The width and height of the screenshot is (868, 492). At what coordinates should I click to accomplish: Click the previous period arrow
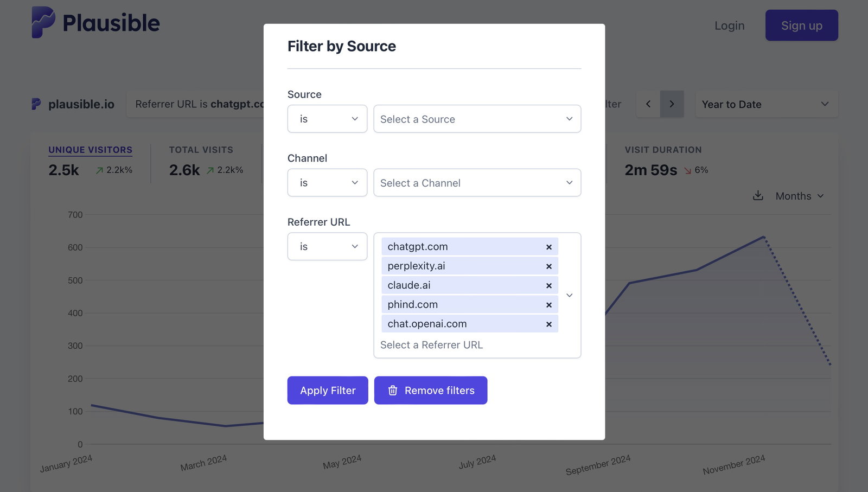pyautogui.click(x=648, y=104)
